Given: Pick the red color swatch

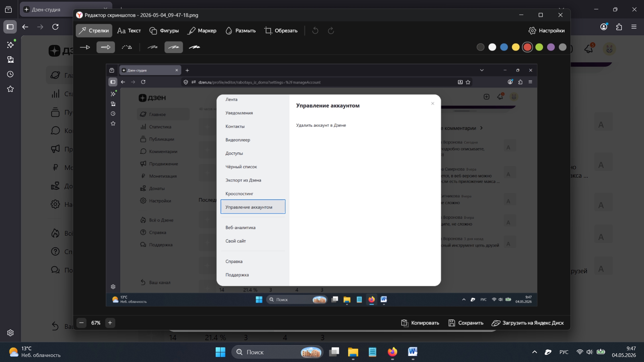Looking at the screenshot, I should 528,47.
